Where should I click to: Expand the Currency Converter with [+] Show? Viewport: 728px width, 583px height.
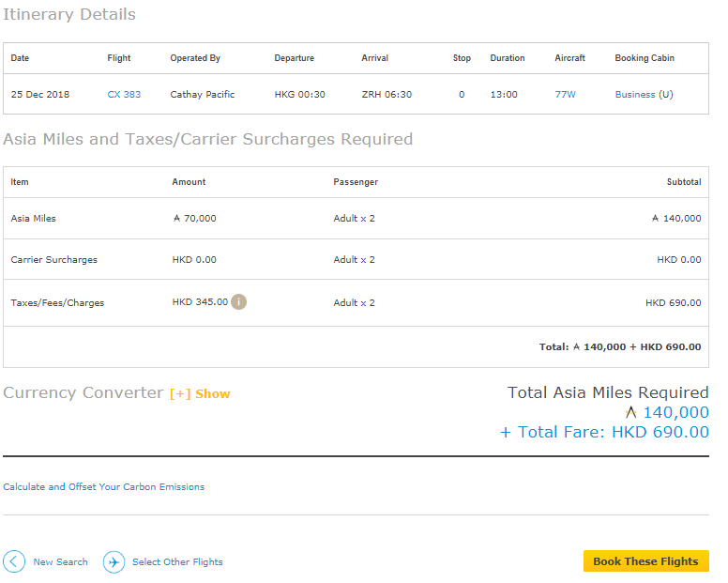click(x=199, y=393)
